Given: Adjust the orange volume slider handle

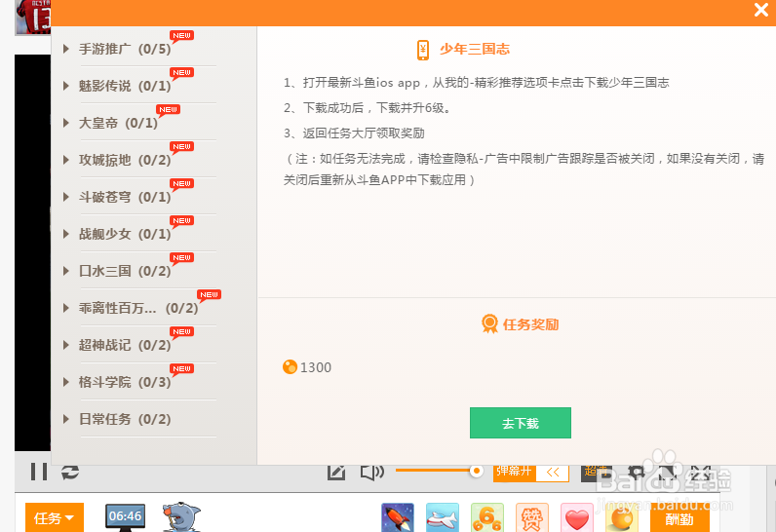Looking at the screenshot, I should click(476, 472).
